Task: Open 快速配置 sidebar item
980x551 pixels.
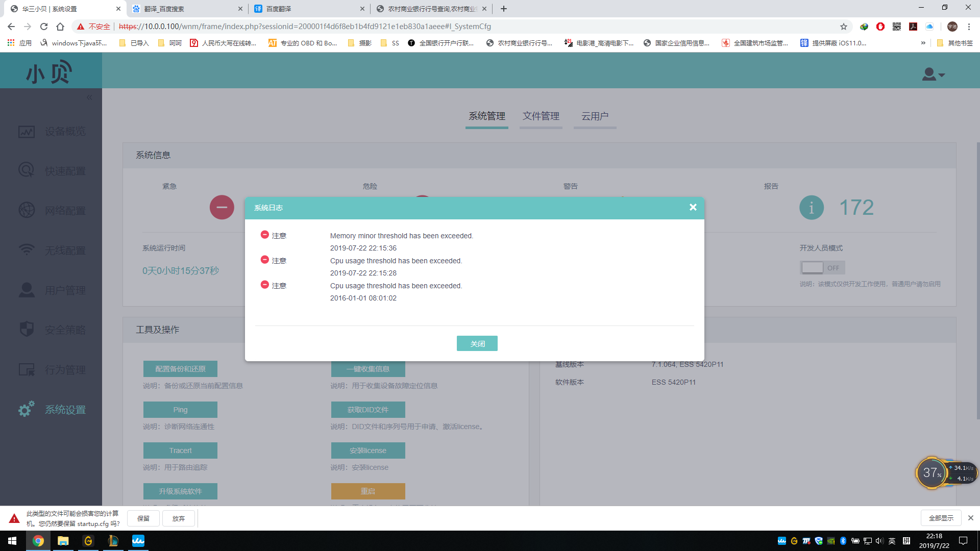Action: point(65,171)
